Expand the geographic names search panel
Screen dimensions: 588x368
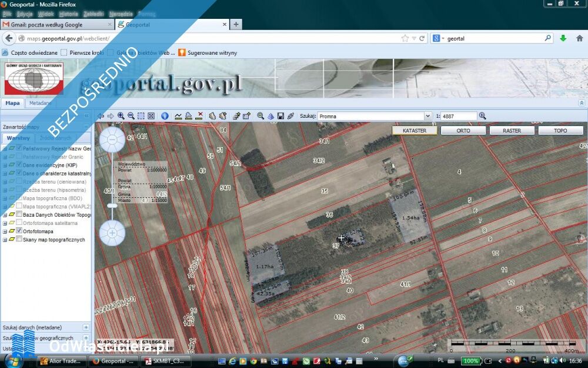[86, 338]
